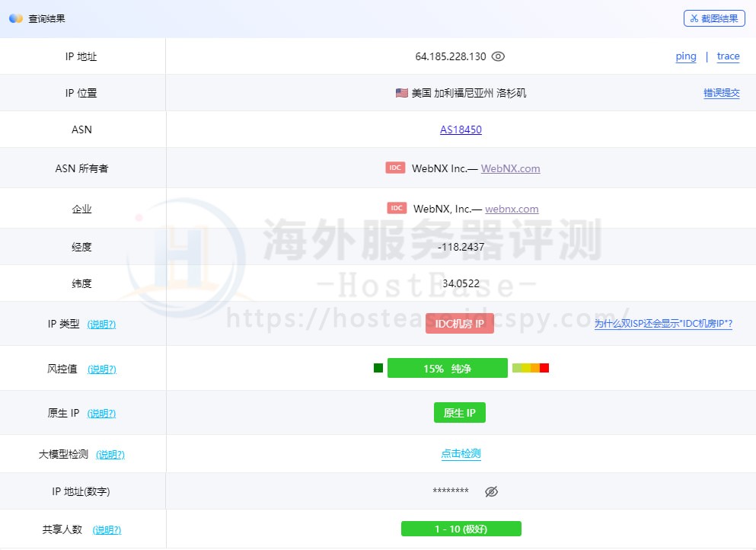Click the red IDC机房 IP badge
The height and width of the screenshot is (550, 756).
459,324
